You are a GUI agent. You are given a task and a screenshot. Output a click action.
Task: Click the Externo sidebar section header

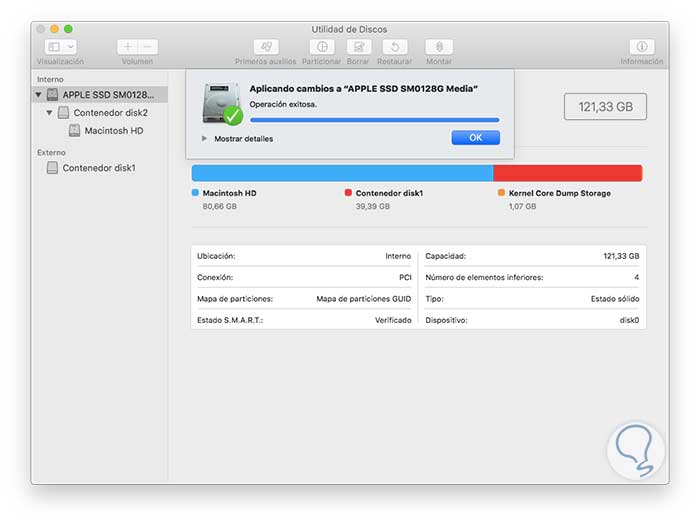coord(51,152)
